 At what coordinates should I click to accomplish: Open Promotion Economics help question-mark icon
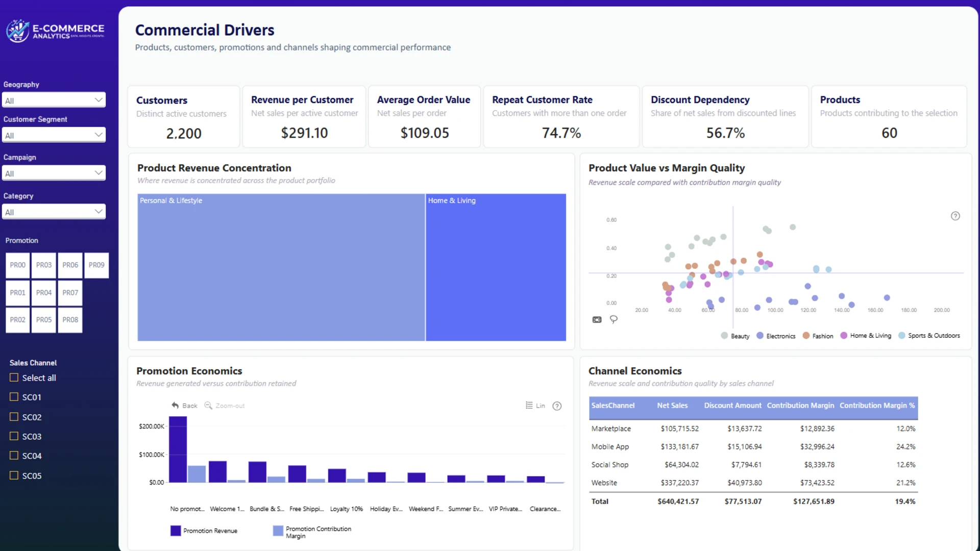coord(557,406)
